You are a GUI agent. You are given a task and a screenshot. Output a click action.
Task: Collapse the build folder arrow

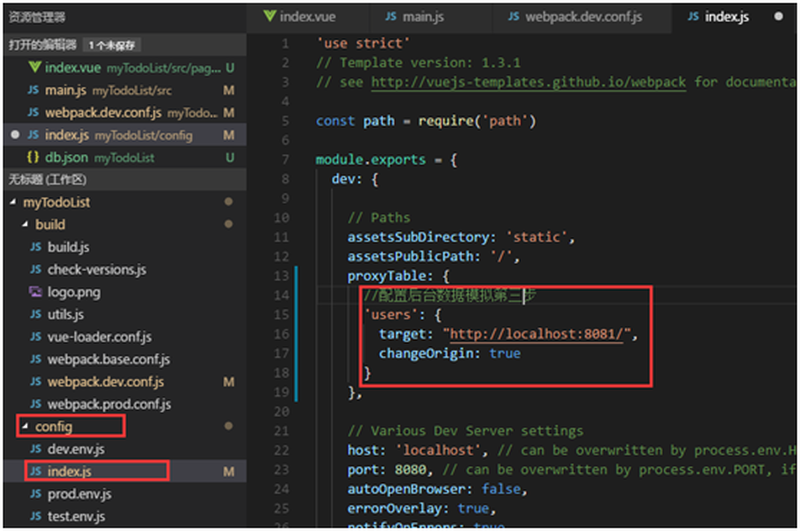tap(25, 224)
